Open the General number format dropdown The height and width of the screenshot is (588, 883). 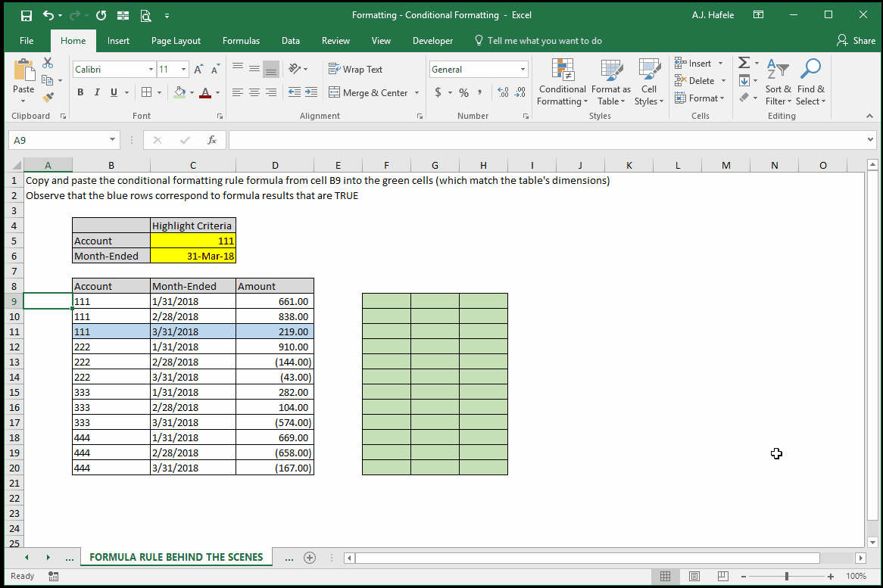click(x=523, y=69)
